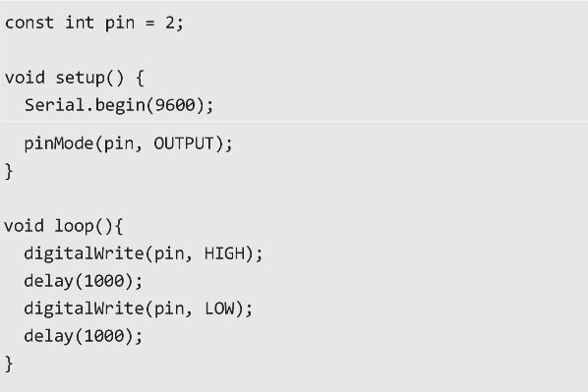Image resolution: width=588 pixels, height=392 pixels.
Task: Click the 'OUTPUT' constant in the pinMode call
Action: point(184,143)
